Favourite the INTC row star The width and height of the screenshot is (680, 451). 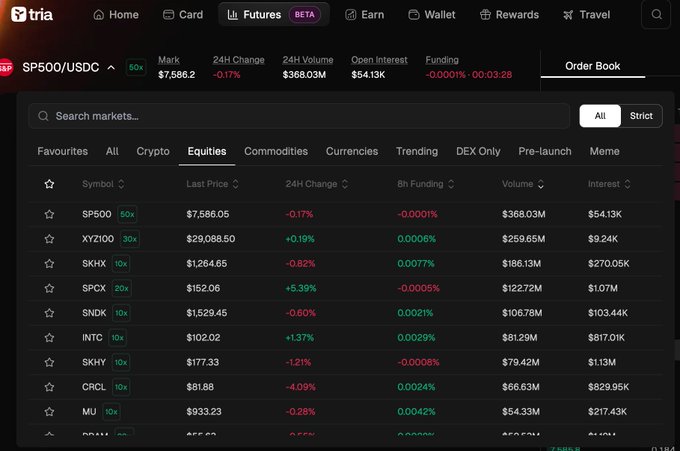49,338
